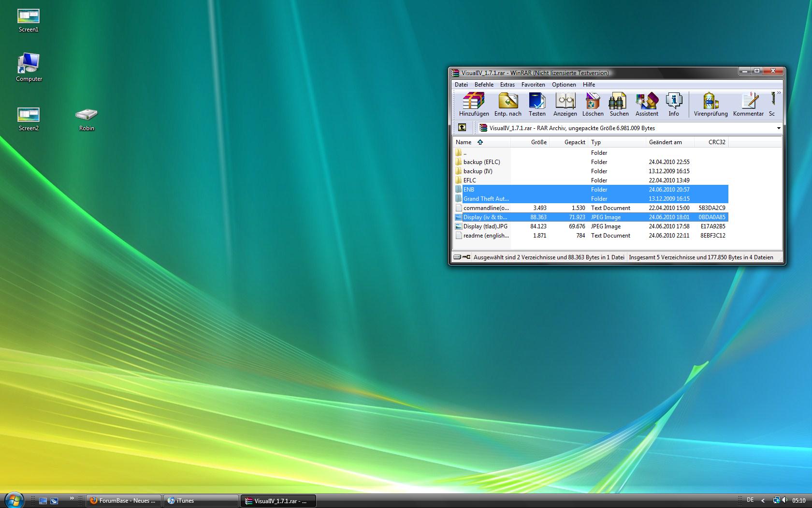
Task: Switch to iTunes taskbar button
Action: [x=201, y=501]
